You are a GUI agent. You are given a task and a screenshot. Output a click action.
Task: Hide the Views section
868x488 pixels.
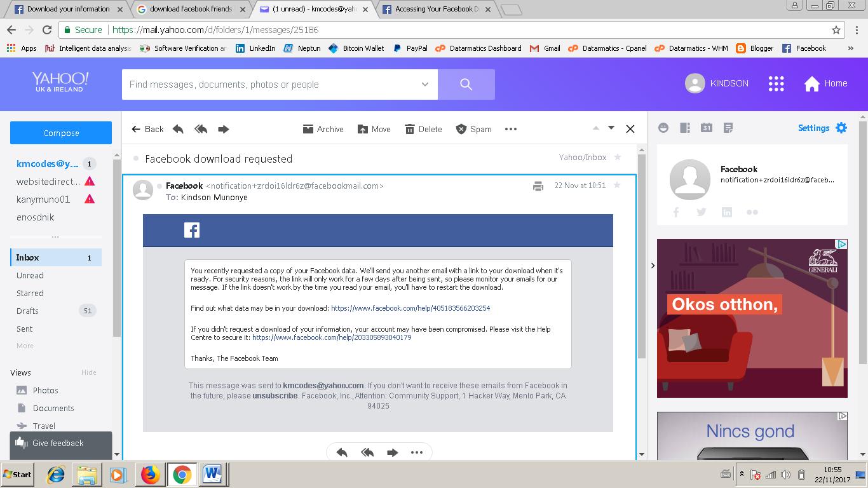[89, 372]
